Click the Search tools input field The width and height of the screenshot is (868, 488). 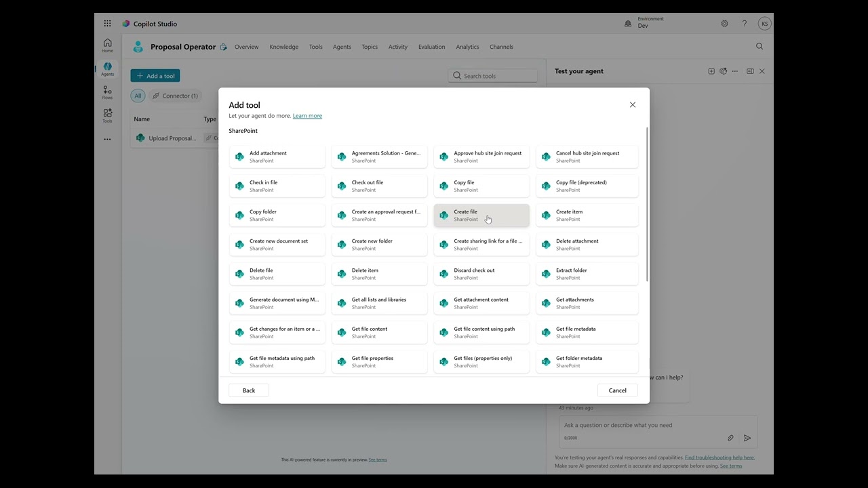coord(493,76)
